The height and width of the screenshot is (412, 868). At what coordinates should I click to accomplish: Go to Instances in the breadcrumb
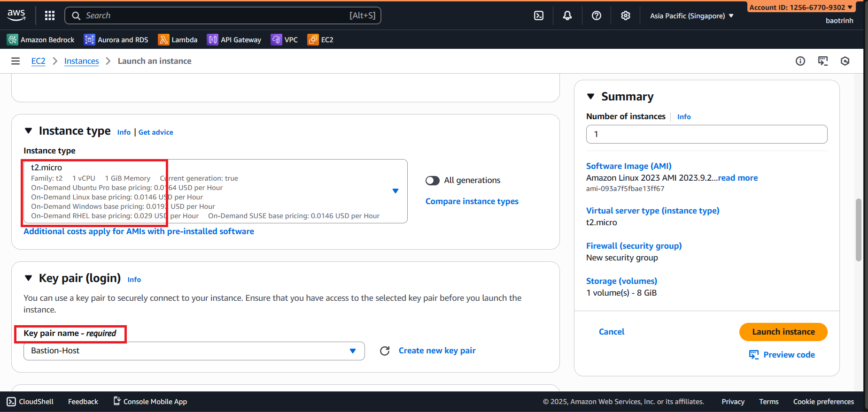pyautogui.click(x=81, y=61)
